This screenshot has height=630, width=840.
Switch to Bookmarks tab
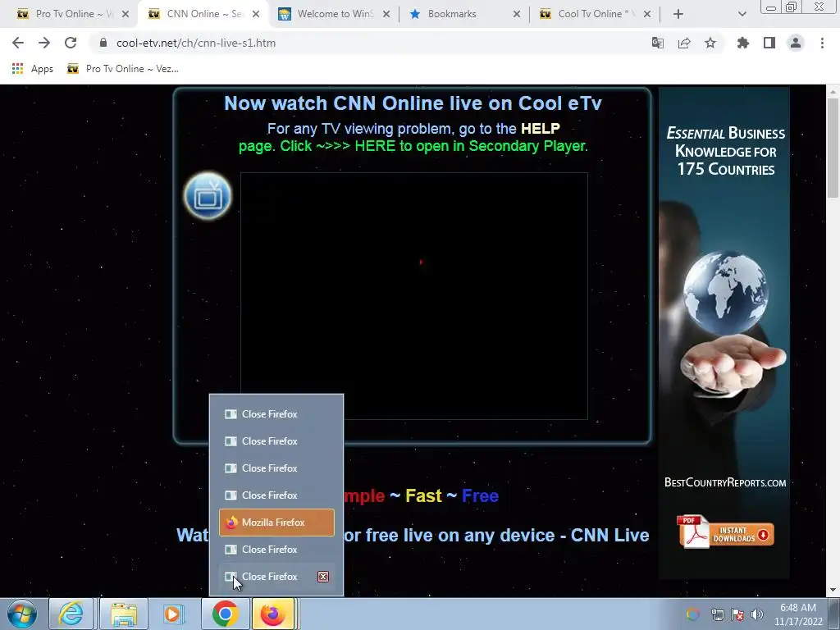tap(464, 14)
